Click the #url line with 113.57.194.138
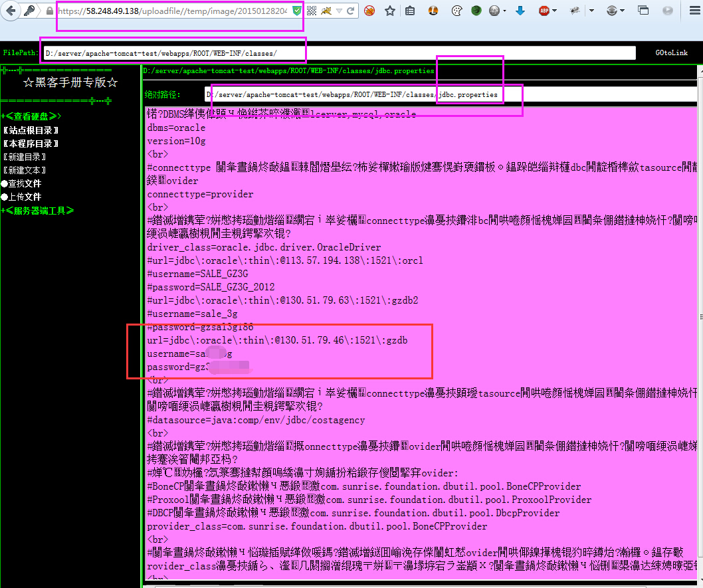703x588 pixels. click(285, 261)
